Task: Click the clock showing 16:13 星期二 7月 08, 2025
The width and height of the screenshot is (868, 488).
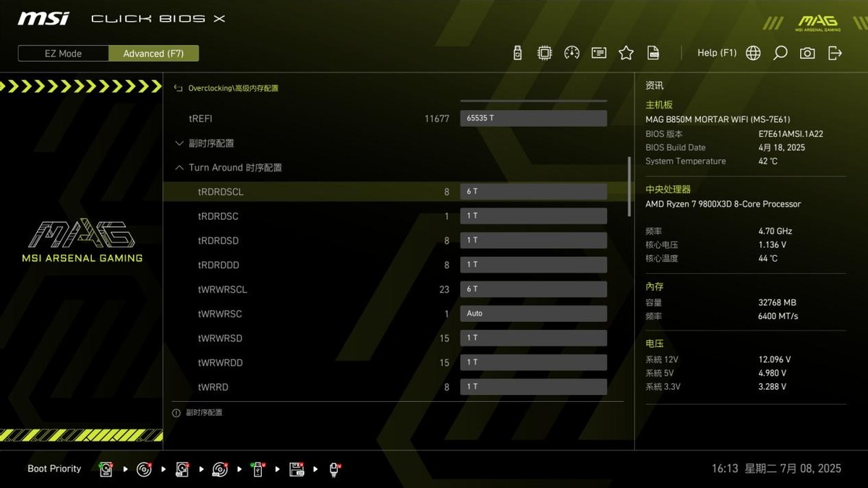Action: pyautogui.click(x=776, y=469)
